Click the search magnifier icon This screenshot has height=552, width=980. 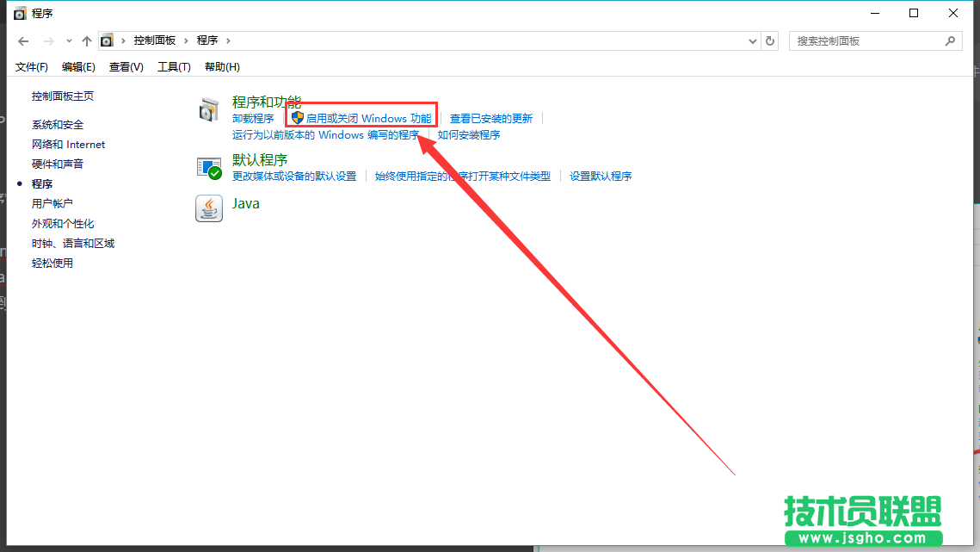(x=950, y=40)
